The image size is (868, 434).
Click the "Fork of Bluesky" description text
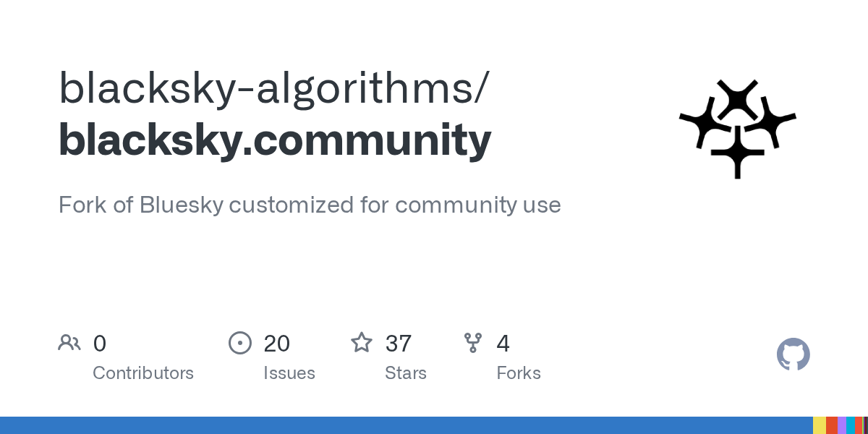(309, 205)
